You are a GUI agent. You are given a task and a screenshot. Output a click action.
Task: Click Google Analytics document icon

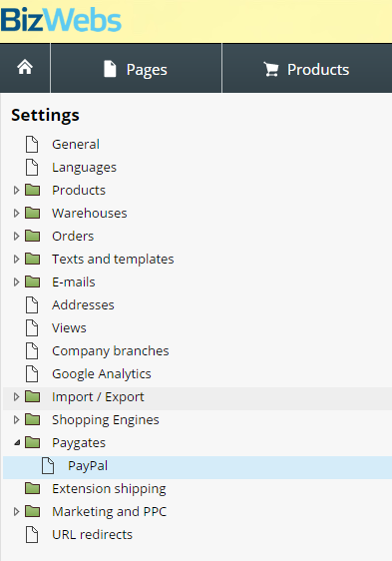pos(32,374)
